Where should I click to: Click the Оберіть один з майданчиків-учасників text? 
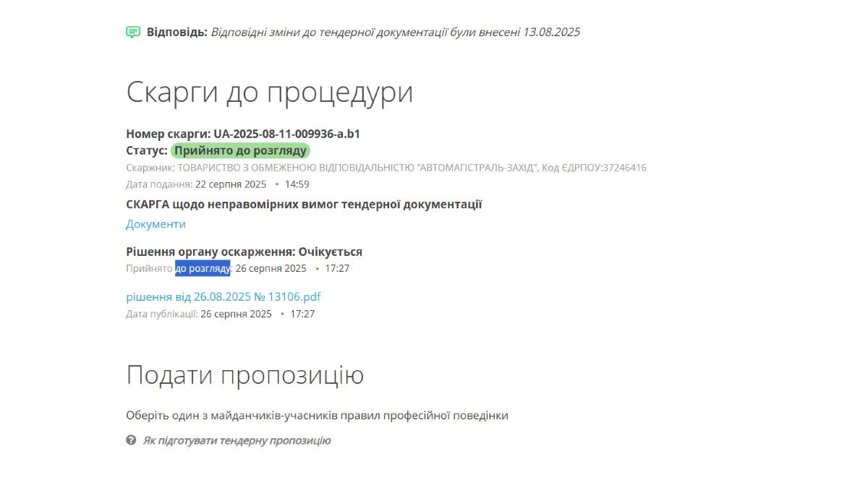[x=317, y=416]
